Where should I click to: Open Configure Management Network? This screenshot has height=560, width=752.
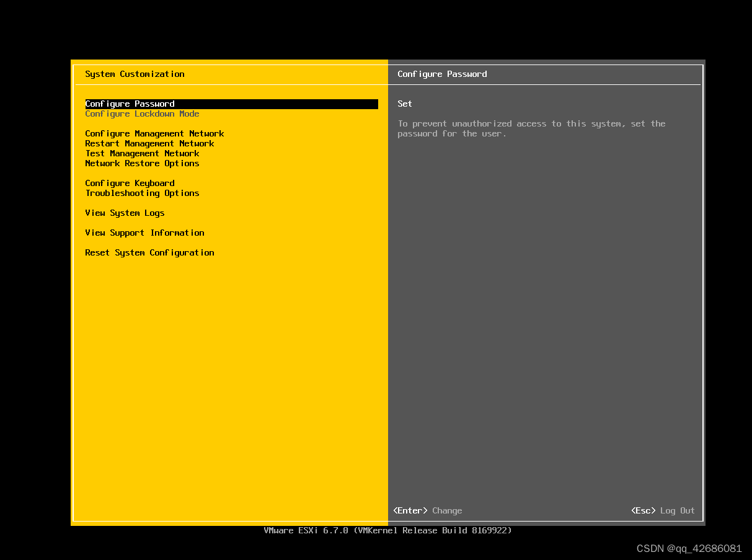(154, 134)
